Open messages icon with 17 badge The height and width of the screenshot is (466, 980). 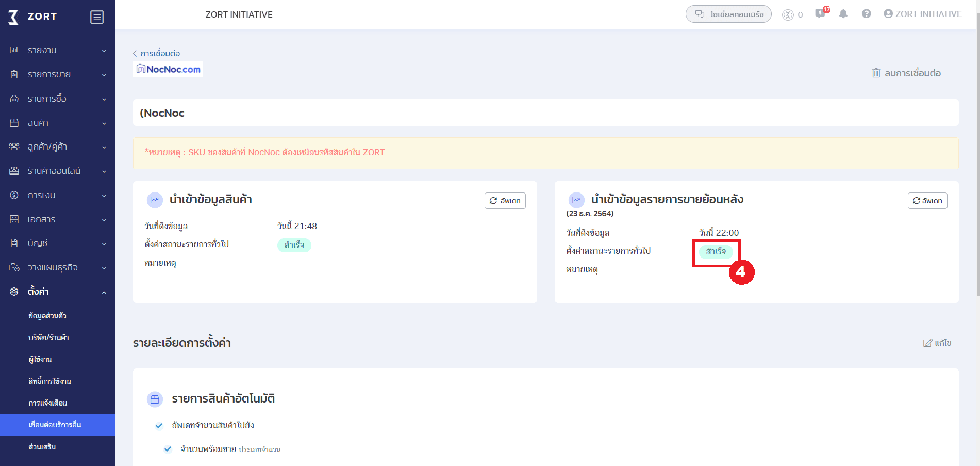pyautogui.click(x=820, y=13)
